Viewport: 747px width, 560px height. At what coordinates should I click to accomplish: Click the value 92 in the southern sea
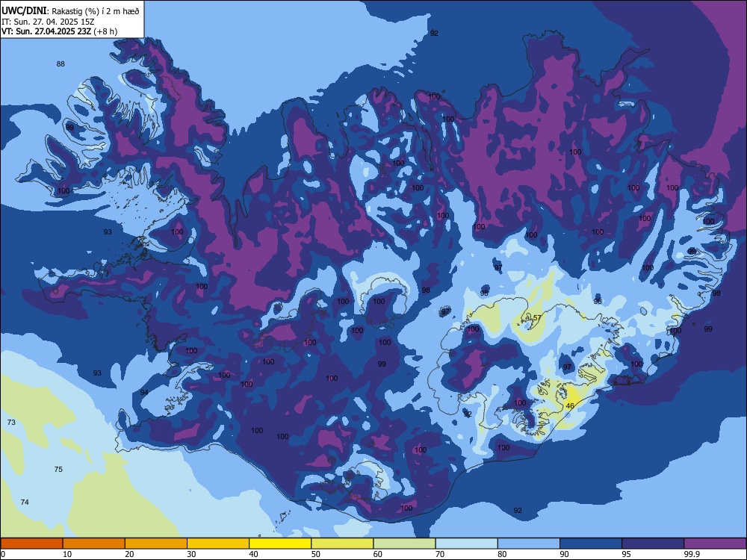coord(518,510)
